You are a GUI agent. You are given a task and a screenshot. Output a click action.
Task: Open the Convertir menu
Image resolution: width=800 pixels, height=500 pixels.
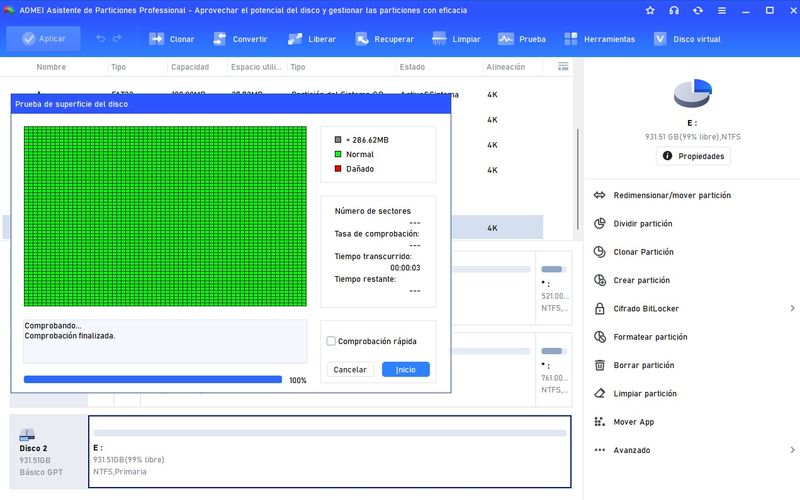(x=240, y=39)
